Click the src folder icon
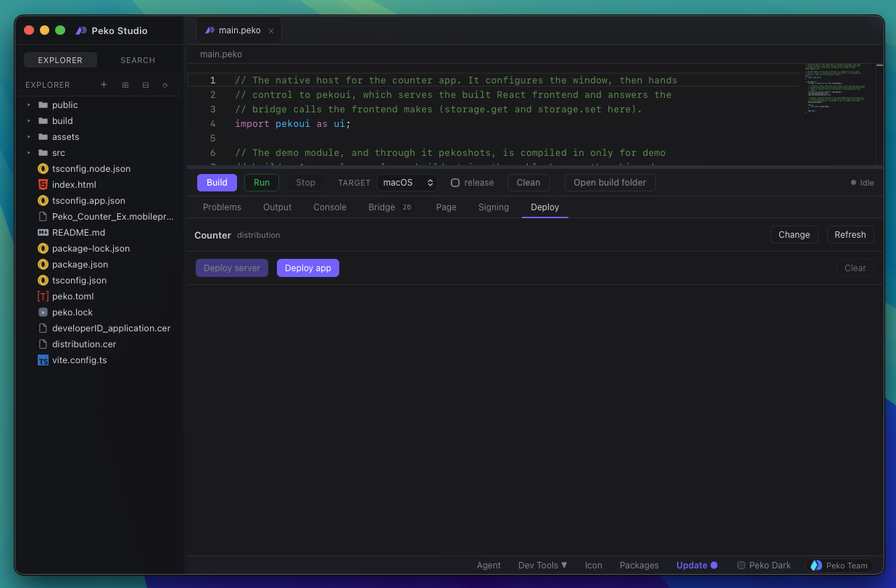Image resolution: width=896 pixels, height=588 pixels. point(43,153)
